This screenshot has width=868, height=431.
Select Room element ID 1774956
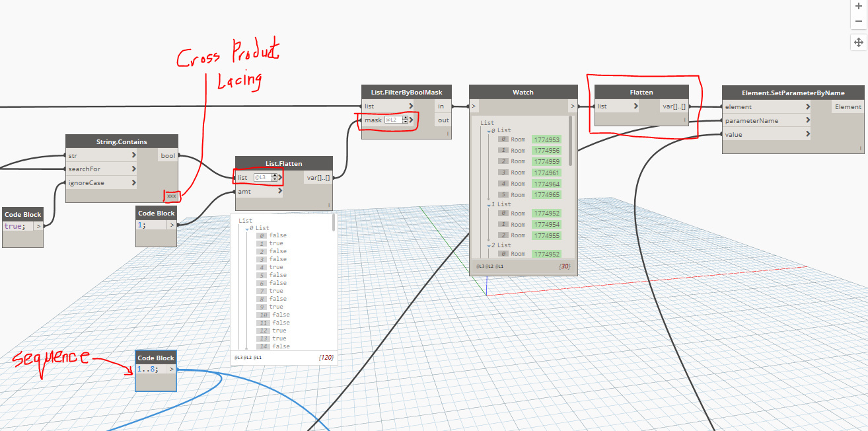[546, 151]
